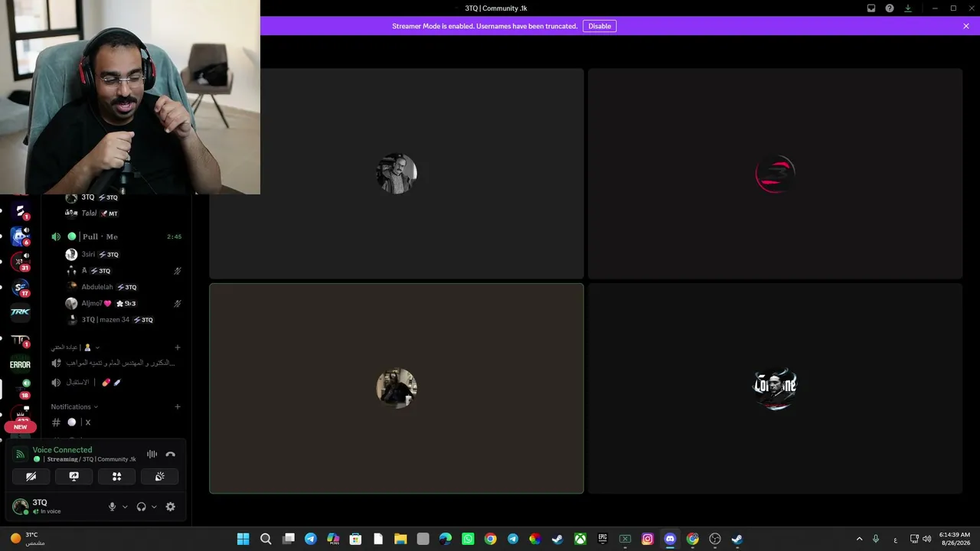Screen dimensions: 980x551
Task: Select user A with muted mic
Action: pyautogui.click(x=122, y=271)
